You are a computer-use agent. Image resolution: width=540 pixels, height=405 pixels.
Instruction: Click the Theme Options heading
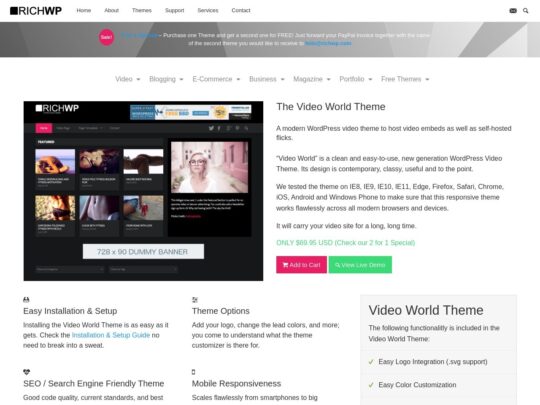point(221,311)
